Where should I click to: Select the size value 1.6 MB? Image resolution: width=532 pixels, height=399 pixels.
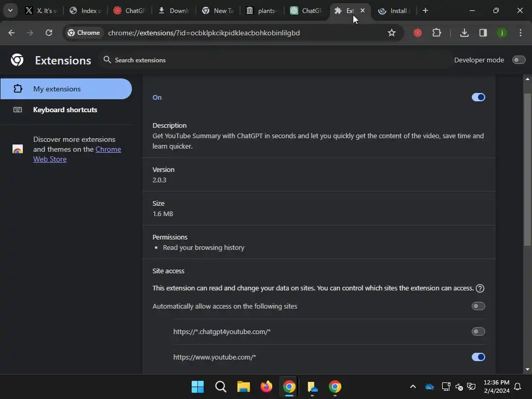click(163, 214)
